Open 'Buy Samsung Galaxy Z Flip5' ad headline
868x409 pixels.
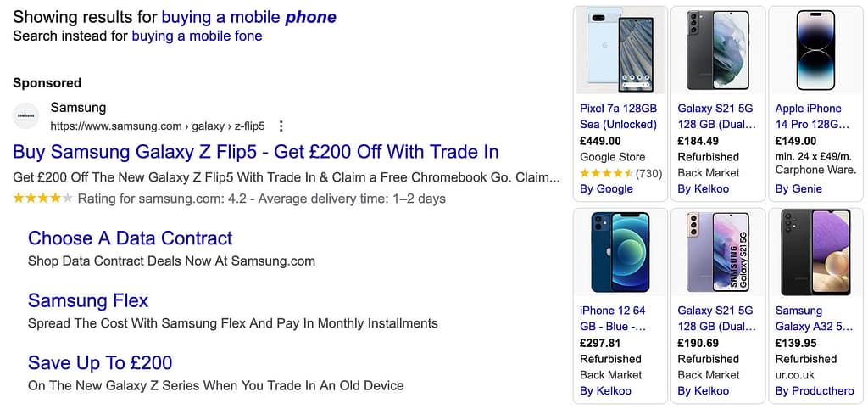[x=256, y=152]
